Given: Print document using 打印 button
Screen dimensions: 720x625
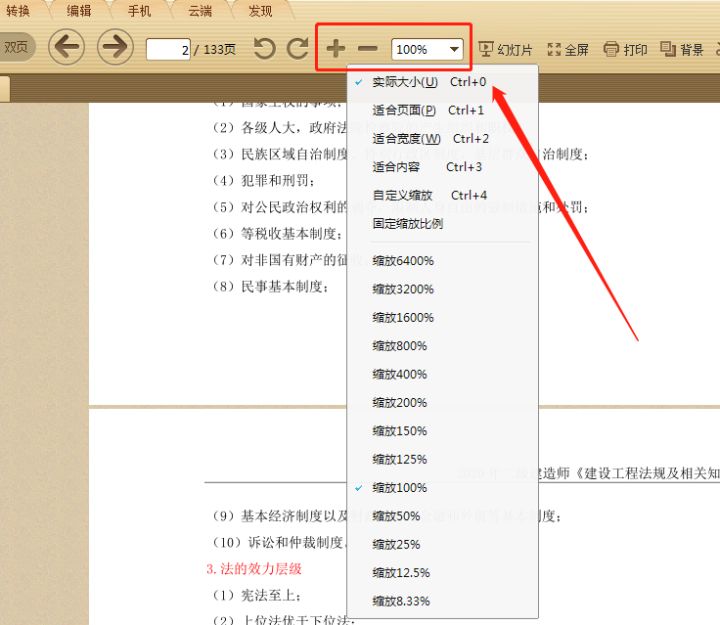Looking at the screenshot, I should point(626,49).
